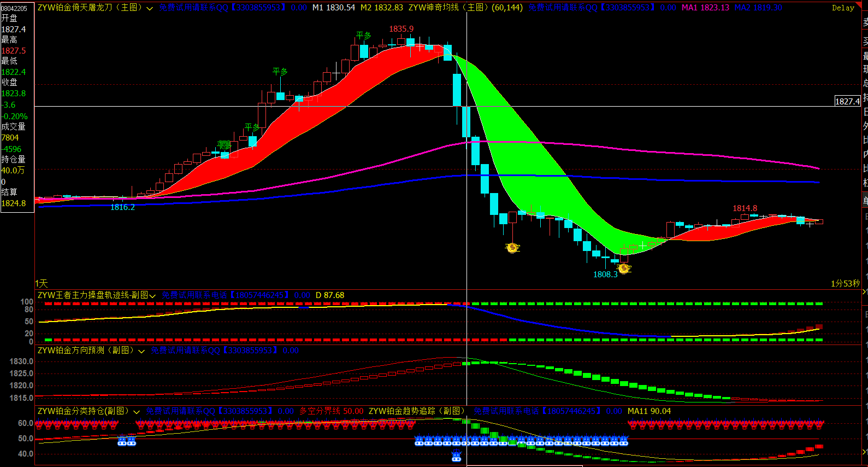
Task: Click the 1830.0 axis label
Action: (x=21, y=361)
